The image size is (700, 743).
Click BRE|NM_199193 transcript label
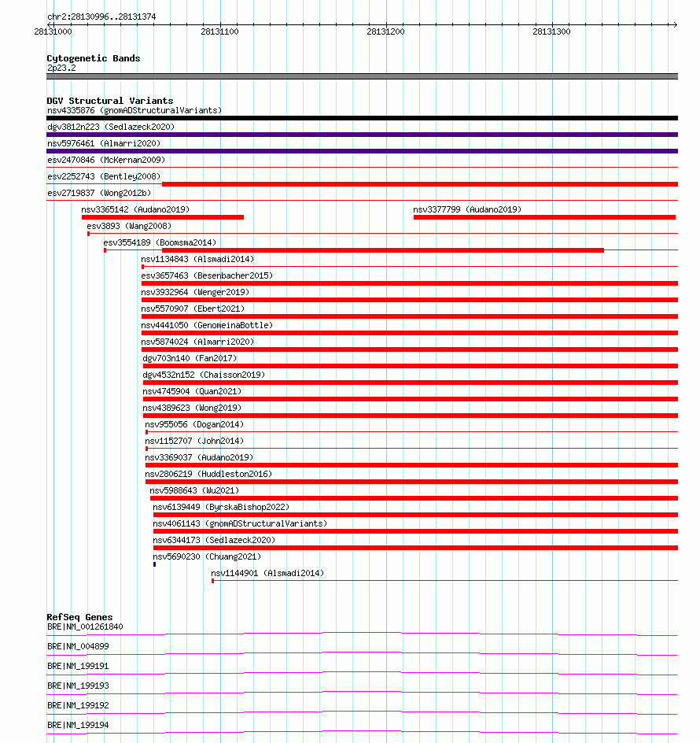(x=78, y=686)
